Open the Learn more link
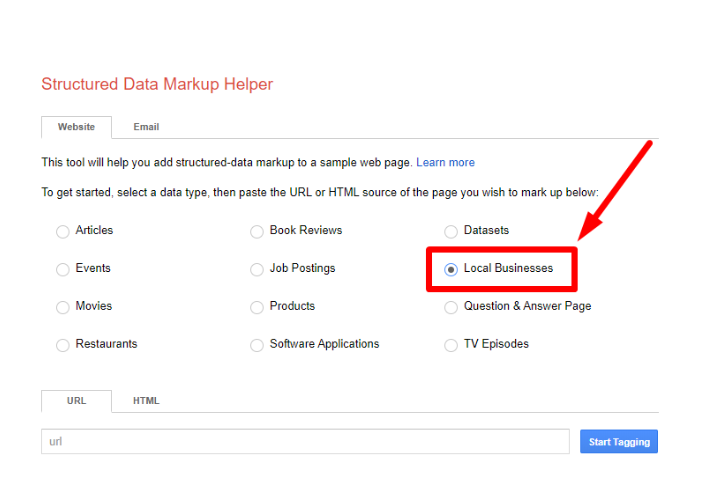Screen dimensions: 705x488 coord(445,162)
